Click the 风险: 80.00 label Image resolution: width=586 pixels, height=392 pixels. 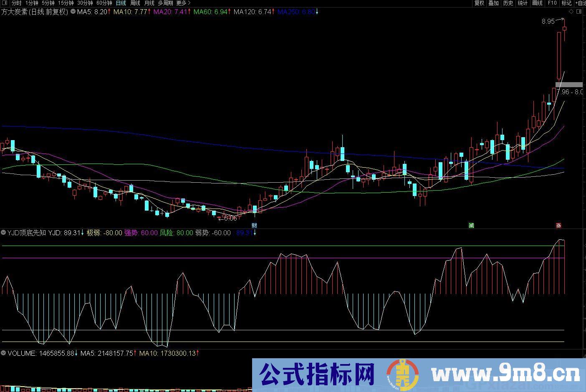(177, 233)
